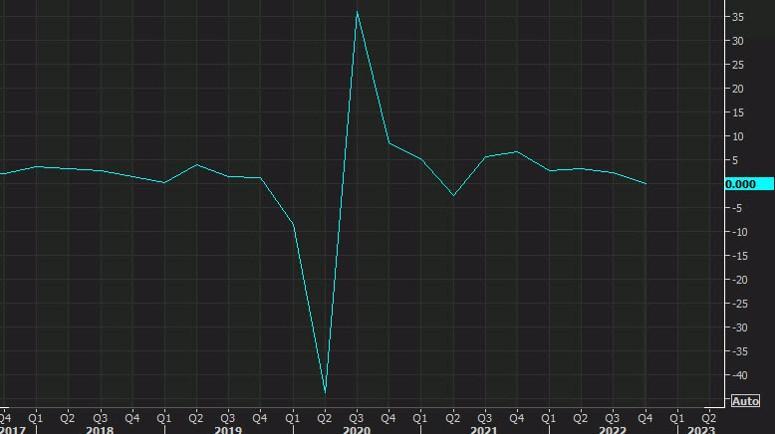Click the line's highest peak in 2020
This screenshot has height=434, width=775.
point(357,11)
